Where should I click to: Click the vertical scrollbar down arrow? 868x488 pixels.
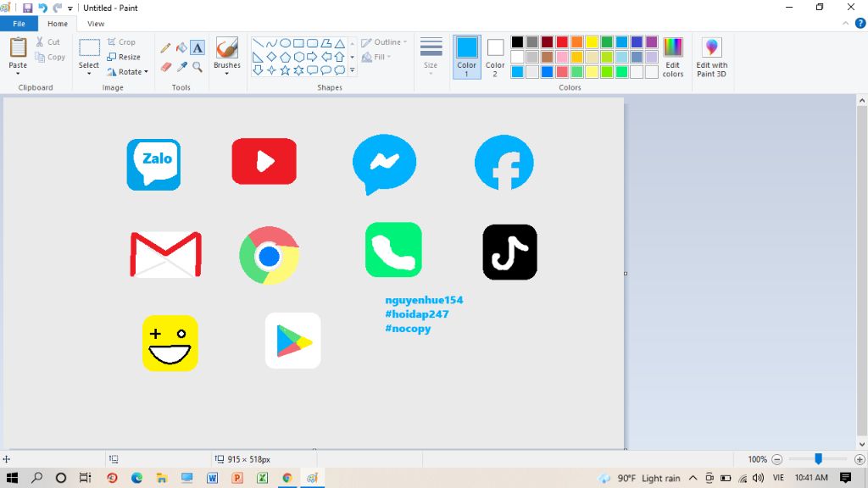click(x=862, y=444)
